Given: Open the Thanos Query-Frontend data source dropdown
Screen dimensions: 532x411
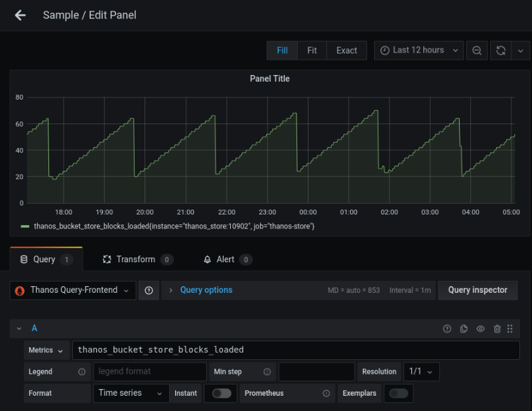Looking at the screenshot, I should (72, 290).
